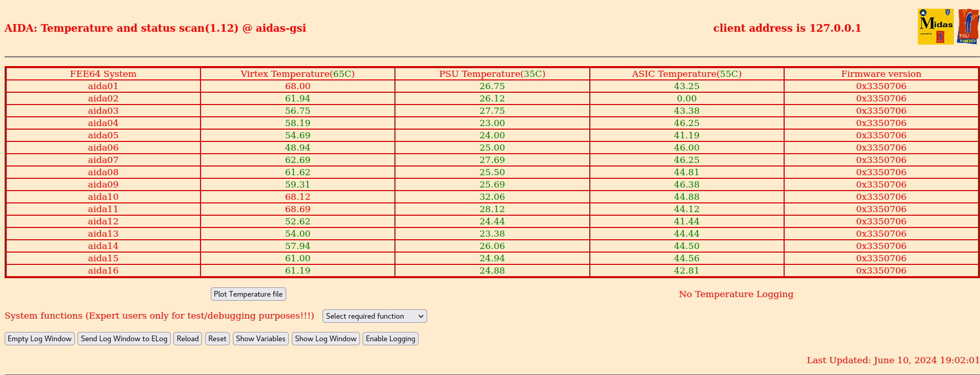
Task: Click the aida14 row label
Action: 103,246
